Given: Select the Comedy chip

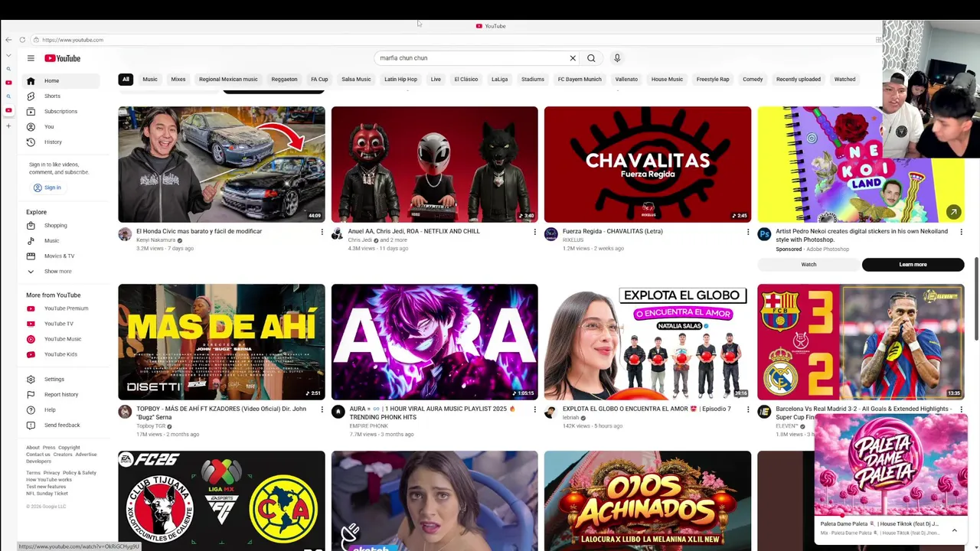Looking at the screenshot, I should [x=753, y=79].
